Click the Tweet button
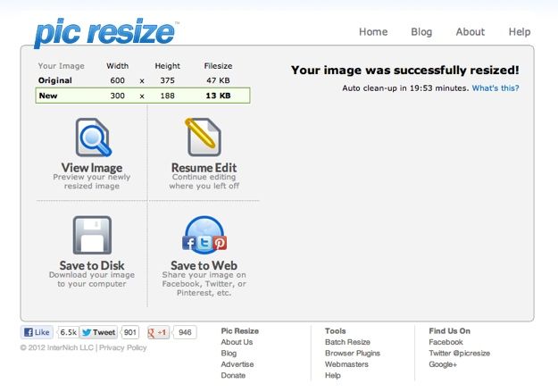The image size is (558, 392). pyautogui.click(x=98, y=332)
